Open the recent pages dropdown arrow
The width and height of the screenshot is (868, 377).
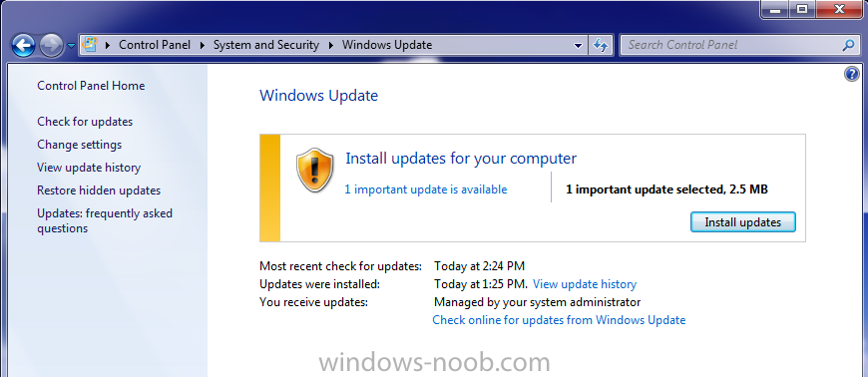pyautogui.click(x=72, y=46)
